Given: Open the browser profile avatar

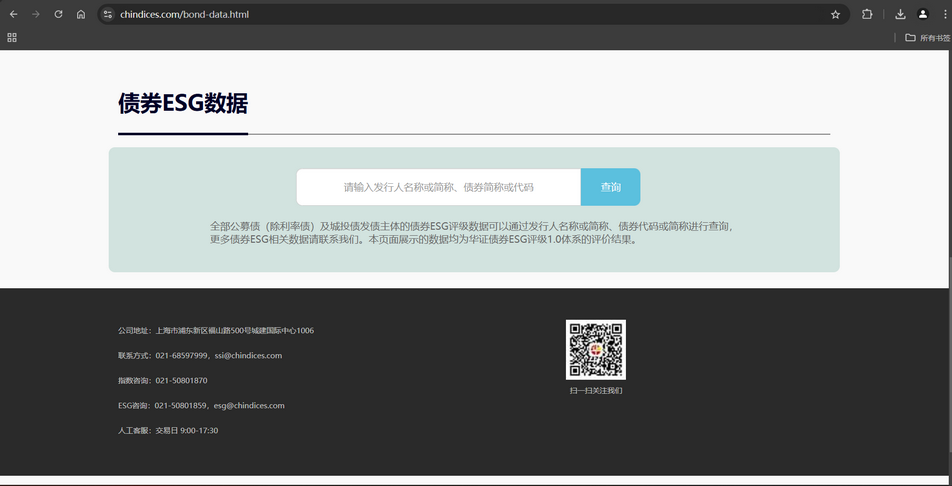Looking at the screenshot, I should click(923, 14).
